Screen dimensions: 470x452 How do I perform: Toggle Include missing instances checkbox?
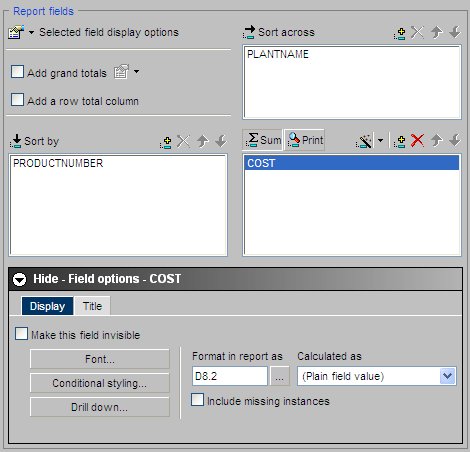pos(197,399)
